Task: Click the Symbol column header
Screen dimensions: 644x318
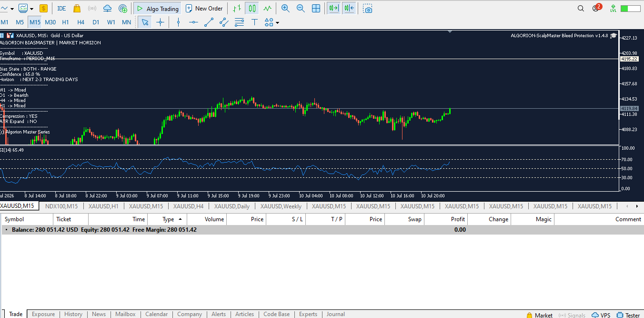Action: point(27,219)
